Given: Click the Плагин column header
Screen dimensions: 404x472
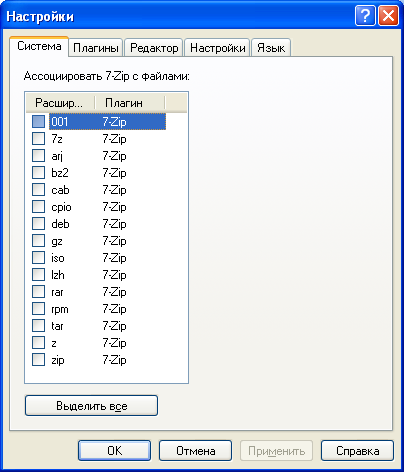Looking at the screenshot, I should tap(130, 103).
